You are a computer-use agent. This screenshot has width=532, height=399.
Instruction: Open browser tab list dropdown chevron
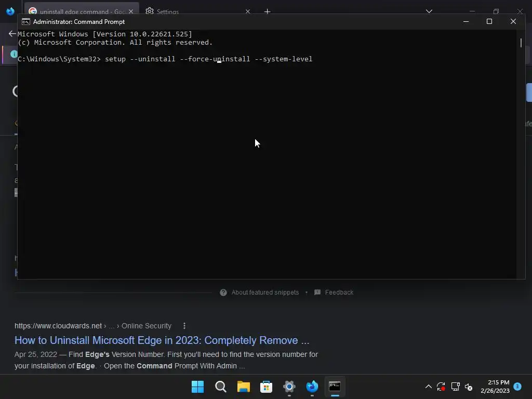tap(429, 11)
